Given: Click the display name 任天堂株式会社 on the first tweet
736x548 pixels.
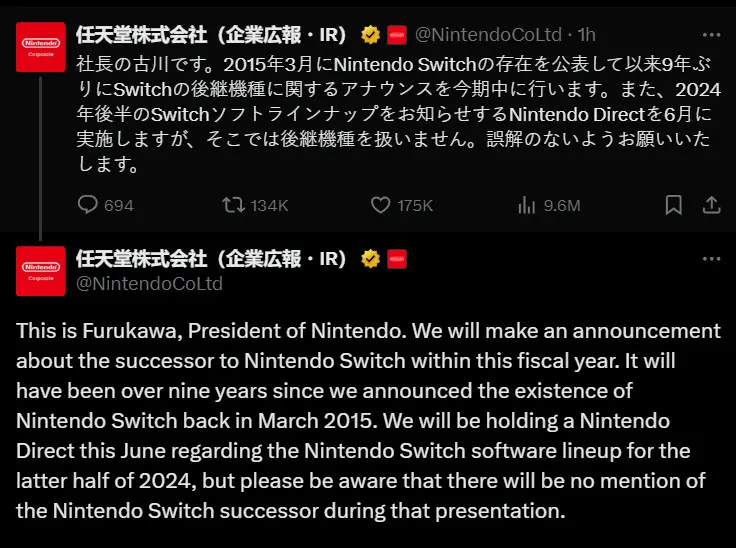Looking at the screenshot, I should 211,35.
